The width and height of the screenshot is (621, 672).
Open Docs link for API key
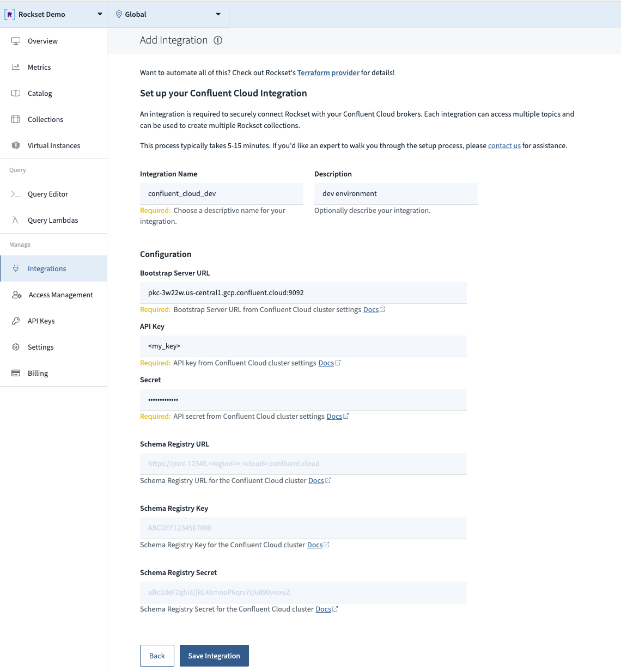(x=326, y=363)
